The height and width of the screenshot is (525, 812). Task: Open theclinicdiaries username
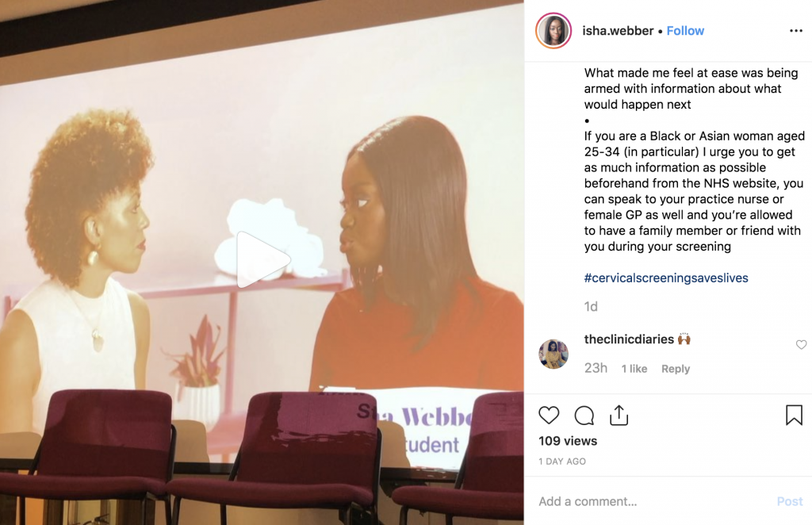629,339
